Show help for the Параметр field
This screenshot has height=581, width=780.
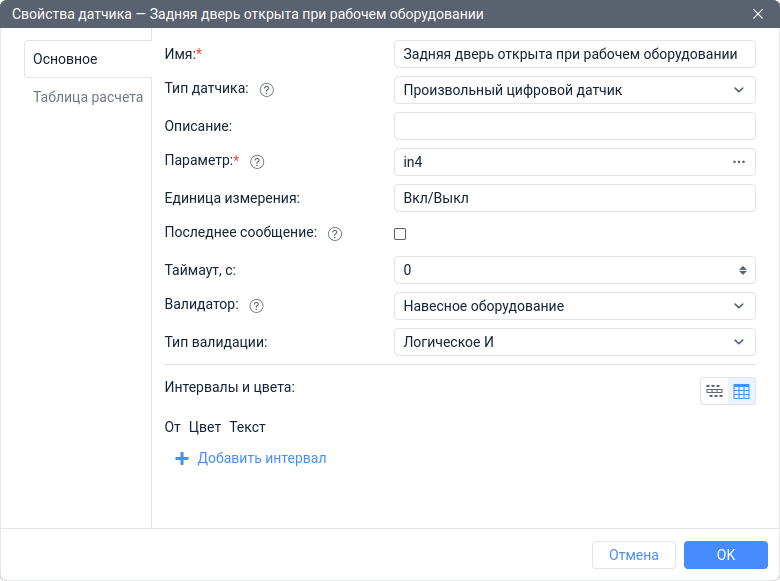257,162
